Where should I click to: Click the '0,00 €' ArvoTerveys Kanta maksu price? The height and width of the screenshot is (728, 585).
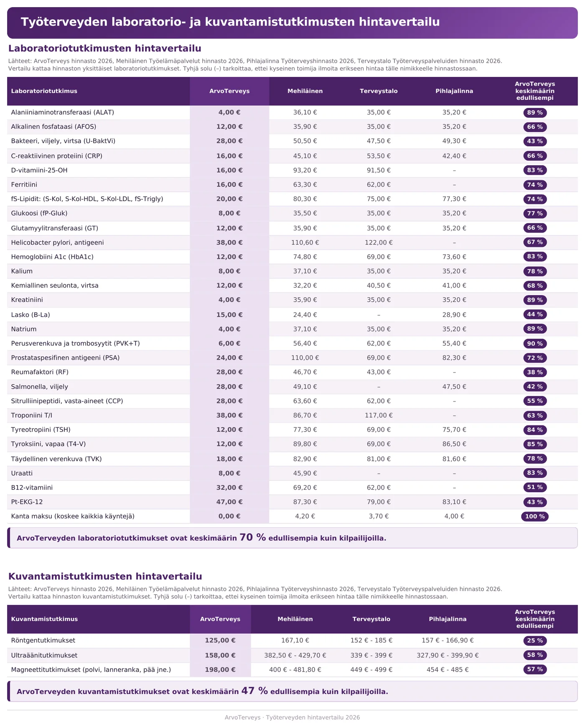tap(229, 516)
